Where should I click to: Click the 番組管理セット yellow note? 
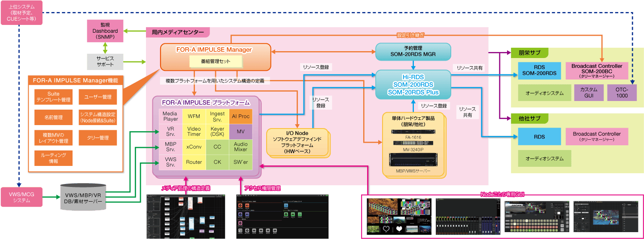[x=216, y=61]
